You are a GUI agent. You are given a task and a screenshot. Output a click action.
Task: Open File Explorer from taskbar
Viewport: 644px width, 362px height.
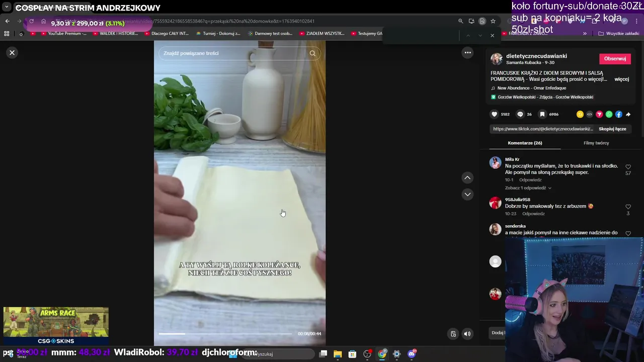click(338, 354)
